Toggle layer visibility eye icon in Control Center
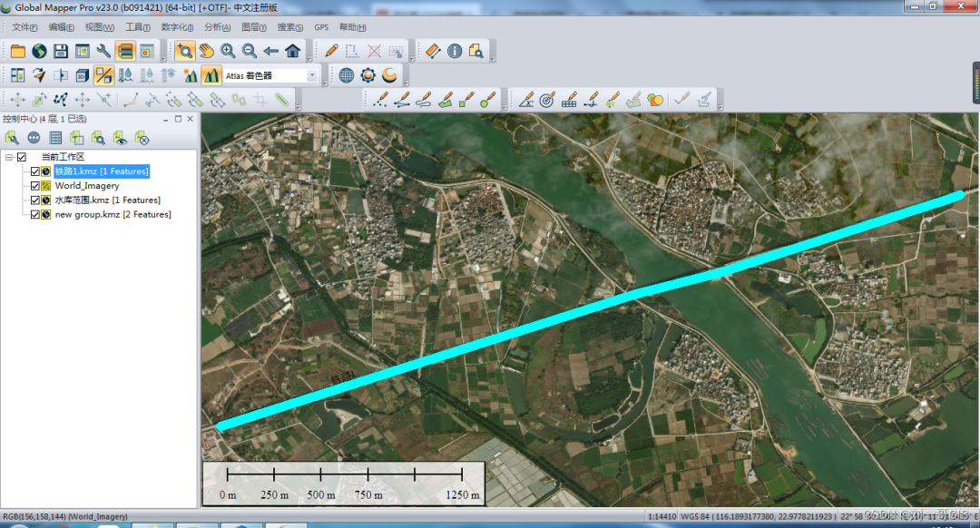The image size is (980, 528). [x=120, y=138]
